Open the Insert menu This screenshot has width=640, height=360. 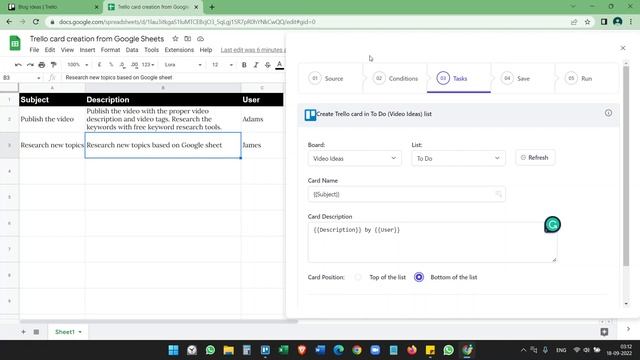pyautogui.click(x=87, y=50)
